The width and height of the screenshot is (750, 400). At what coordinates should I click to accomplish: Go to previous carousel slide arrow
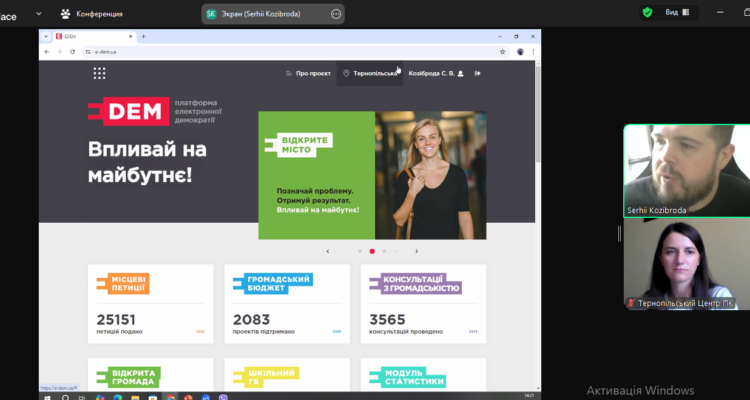click(x=328, y=251)
